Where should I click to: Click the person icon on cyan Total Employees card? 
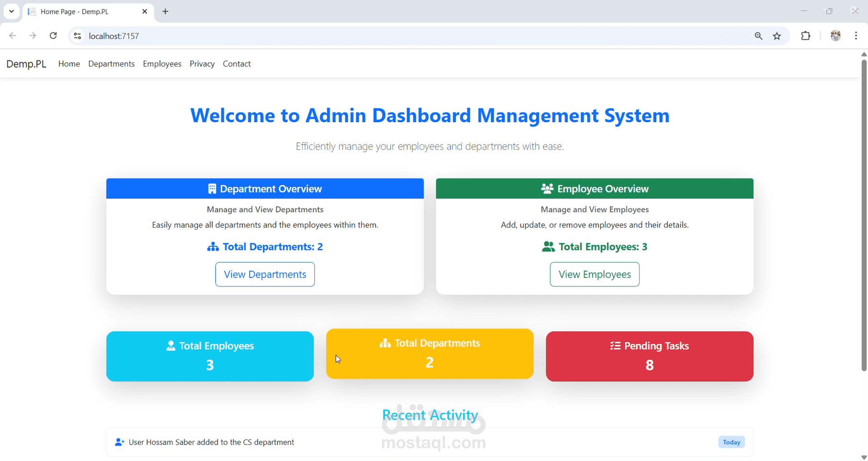[171, 346]
